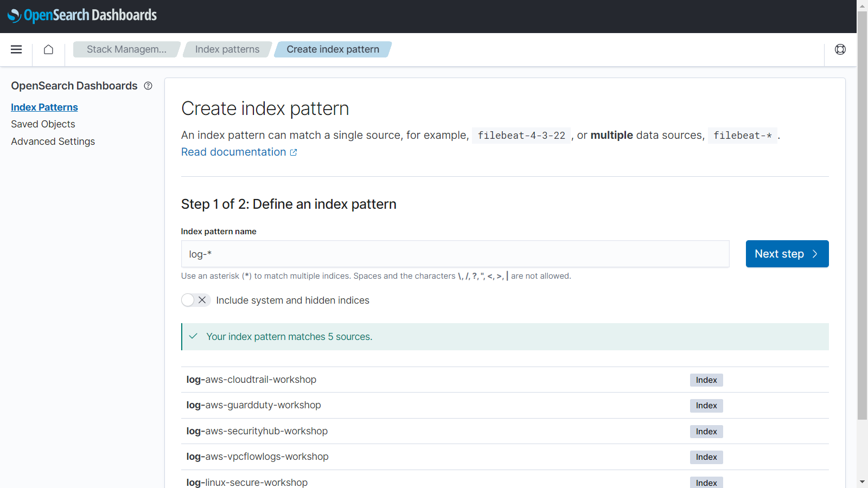Click the Index pattern name input field

(x=455, y=254)
